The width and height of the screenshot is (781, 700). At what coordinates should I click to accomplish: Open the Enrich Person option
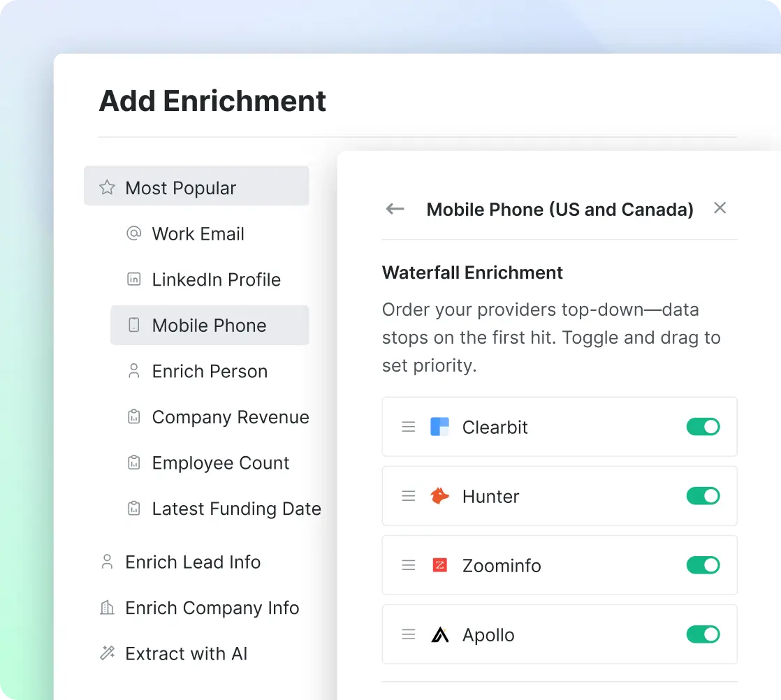pos(210,371)
